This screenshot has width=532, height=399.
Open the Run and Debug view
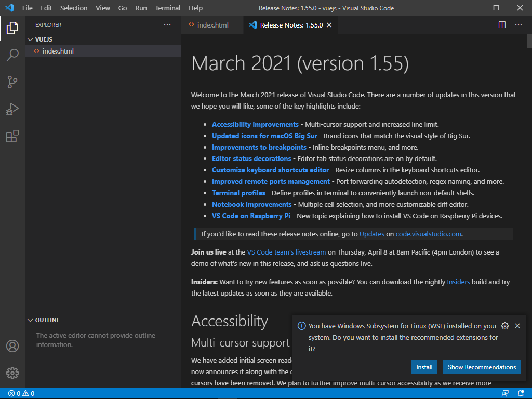pos(12,109)
